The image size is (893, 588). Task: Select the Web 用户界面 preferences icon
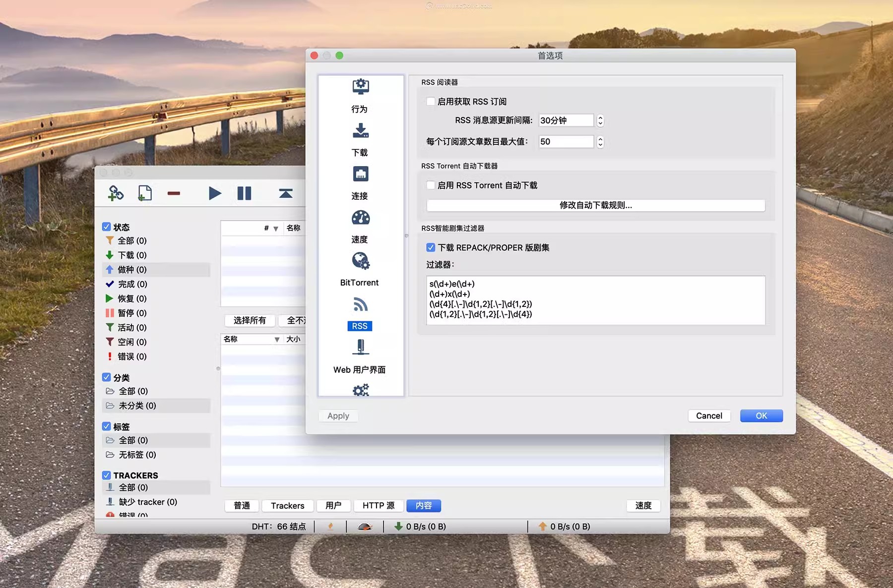(x=359, y=354)
